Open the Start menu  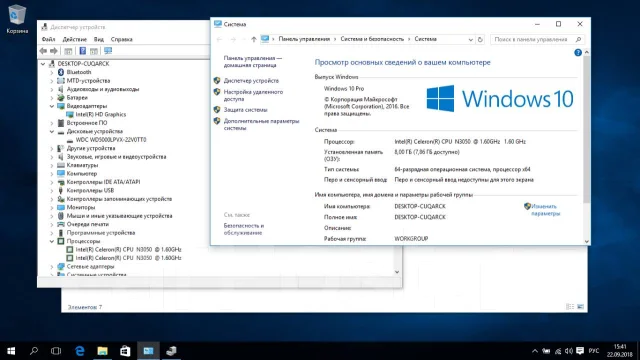pyautogui.click(x=11, y=351)
